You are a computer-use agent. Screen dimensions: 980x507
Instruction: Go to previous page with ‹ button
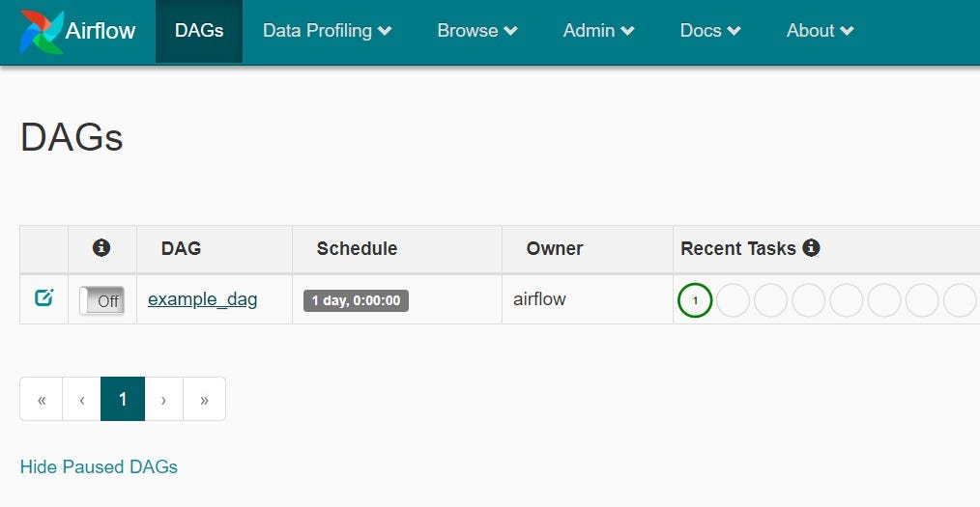(x=82, y=399)
